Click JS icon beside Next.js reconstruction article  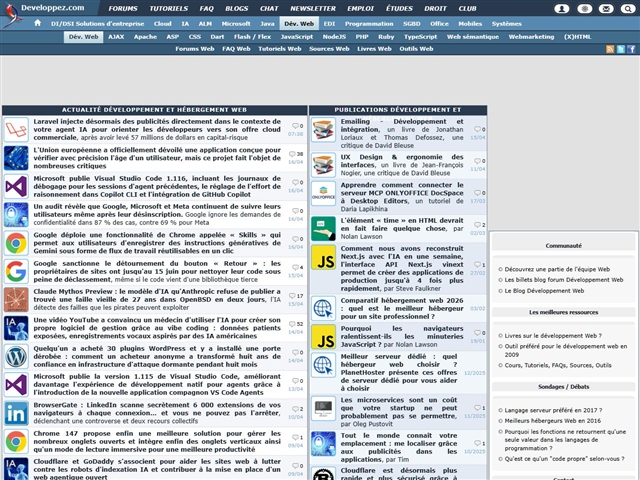[323, 258]
